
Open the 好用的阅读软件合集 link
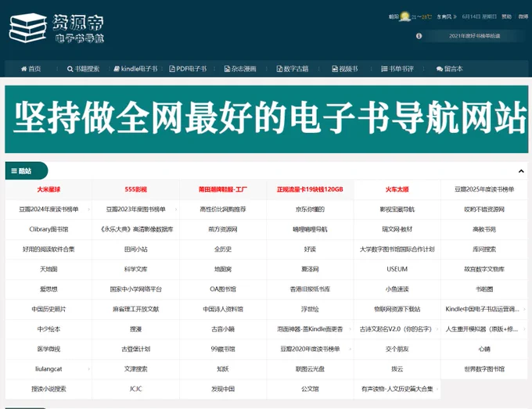pyautogui.click(x=49, y=249)
